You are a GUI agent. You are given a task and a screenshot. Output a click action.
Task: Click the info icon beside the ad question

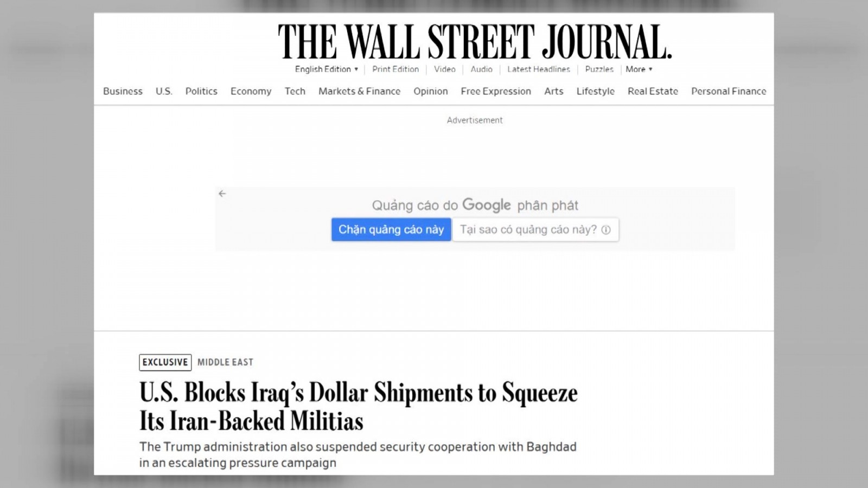(x=606, y=230)
